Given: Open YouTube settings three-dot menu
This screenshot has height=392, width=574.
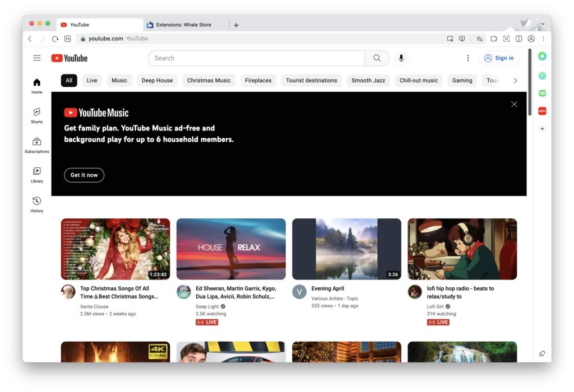Looking at the screenshot, I should [x=468, y=58].
